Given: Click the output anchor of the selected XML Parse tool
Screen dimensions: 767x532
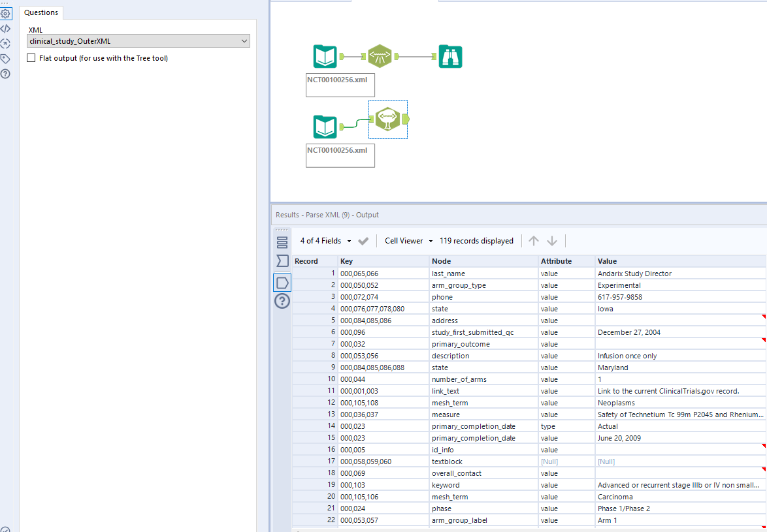Looking at the screenshot, I should (x=406, y=119).
